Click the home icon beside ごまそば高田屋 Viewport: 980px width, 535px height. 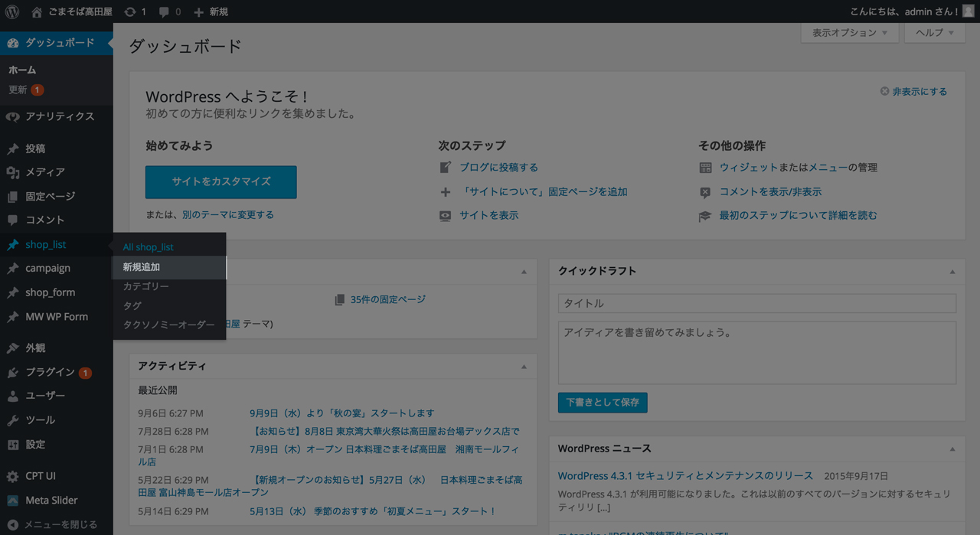(38, 11)
